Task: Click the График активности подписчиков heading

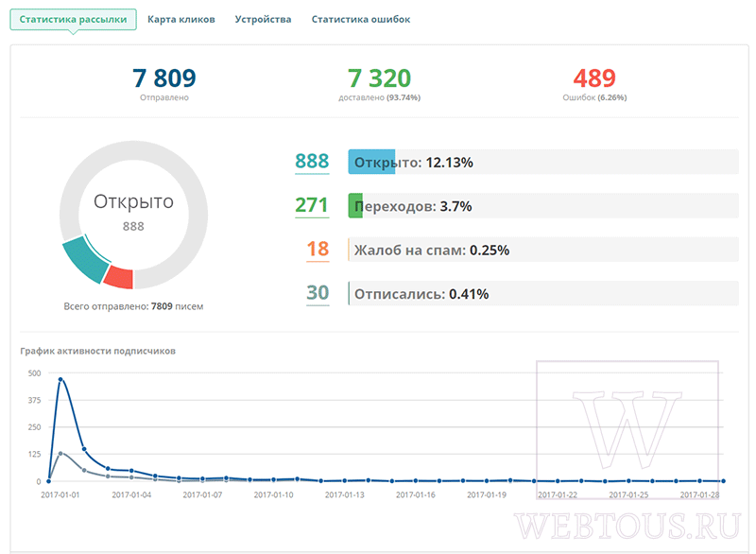Action: pyautogui.click(x=98, y=351)
